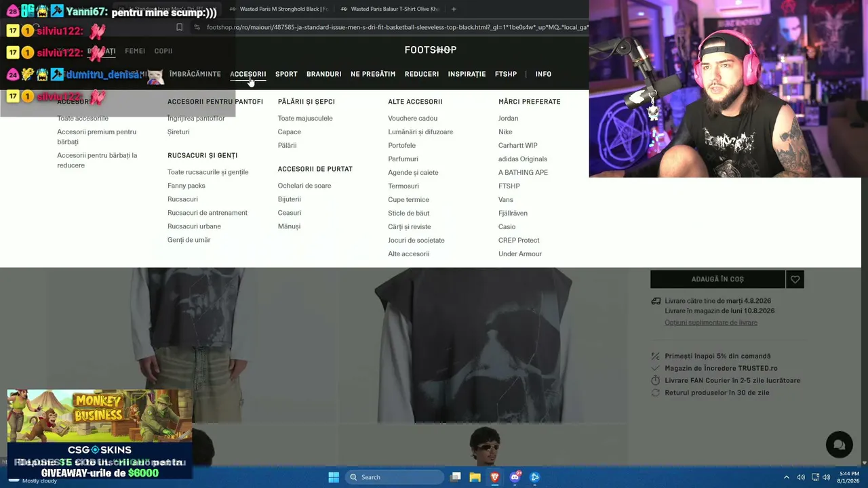Switch to Wasted Paris Balaur T-Shirt tab
Image resolution: width=868 pixels, height=488 pixels.
(390, 9)
